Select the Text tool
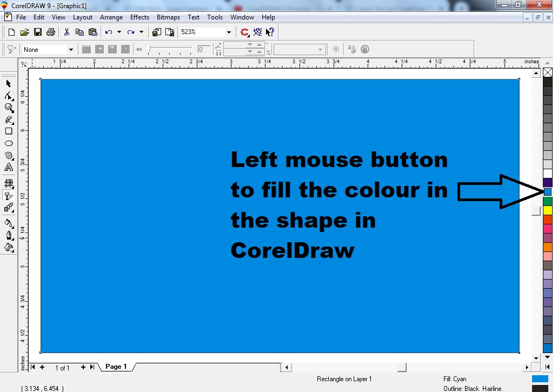Viewport: 558px width, 392px height. [x=9, y=167]
